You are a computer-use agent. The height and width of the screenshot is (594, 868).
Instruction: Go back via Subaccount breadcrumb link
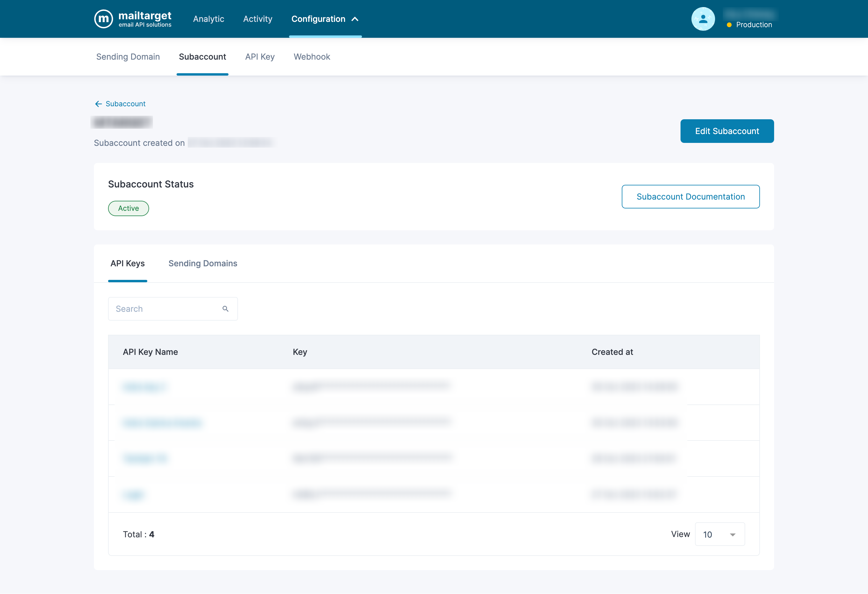tap(125, 104)
